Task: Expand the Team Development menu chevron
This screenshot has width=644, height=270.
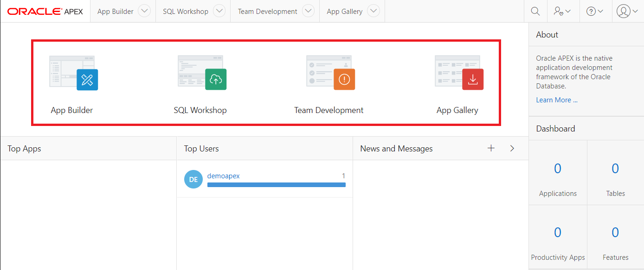Action: point(308,11)
